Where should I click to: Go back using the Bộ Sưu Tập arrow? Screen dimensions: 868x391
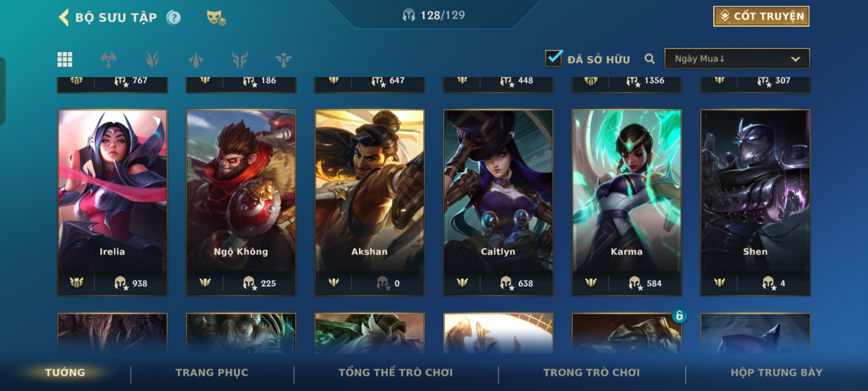pyautogui.click(x=64, y=17)
